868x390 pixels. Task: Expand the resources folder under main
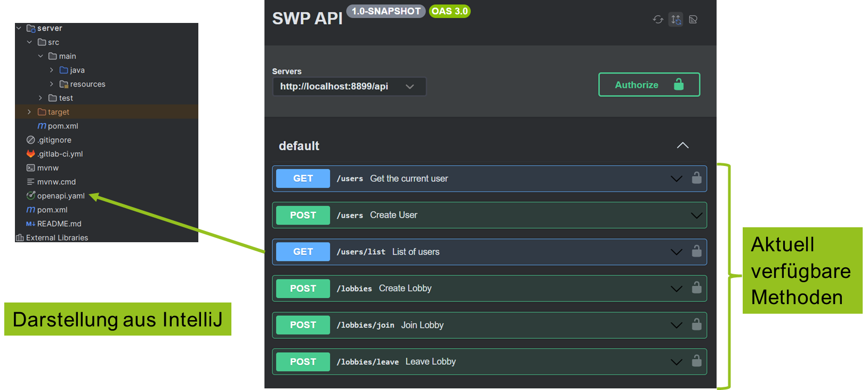[52, 84]
